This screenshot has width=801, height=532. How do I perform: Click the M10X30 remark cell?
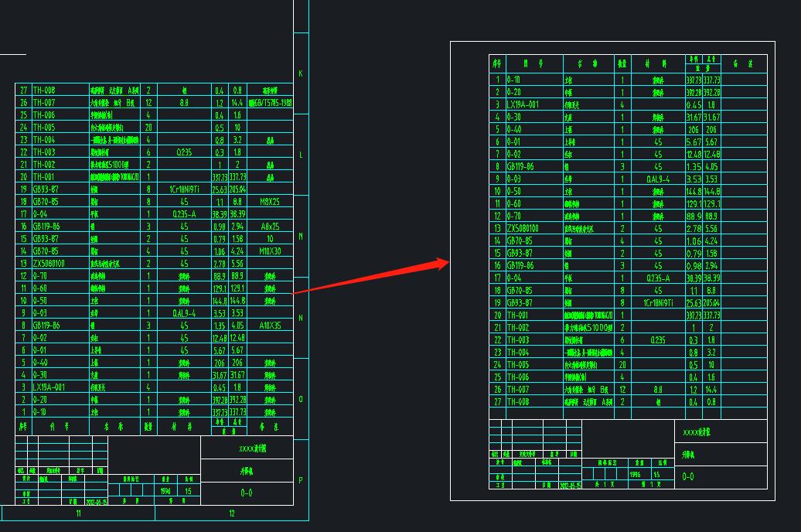pyautogui.click(x=270, y=251)
